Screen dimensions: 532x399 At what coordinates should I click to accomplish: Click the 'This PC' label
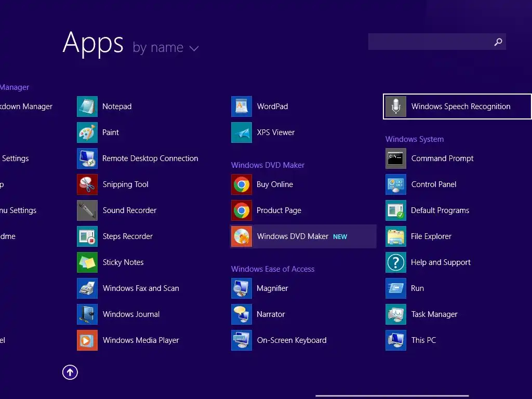point(423,340)
